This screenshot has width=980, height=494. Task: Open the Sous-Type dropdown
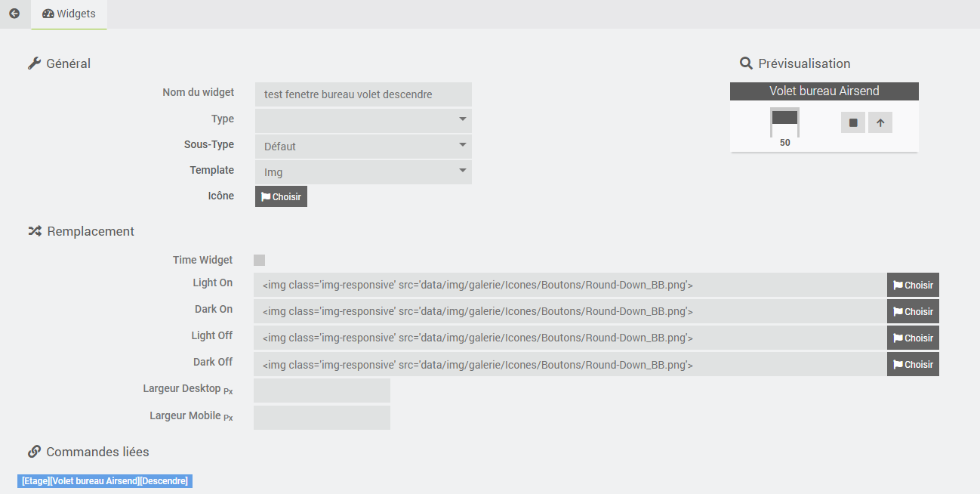pos(363,146)
